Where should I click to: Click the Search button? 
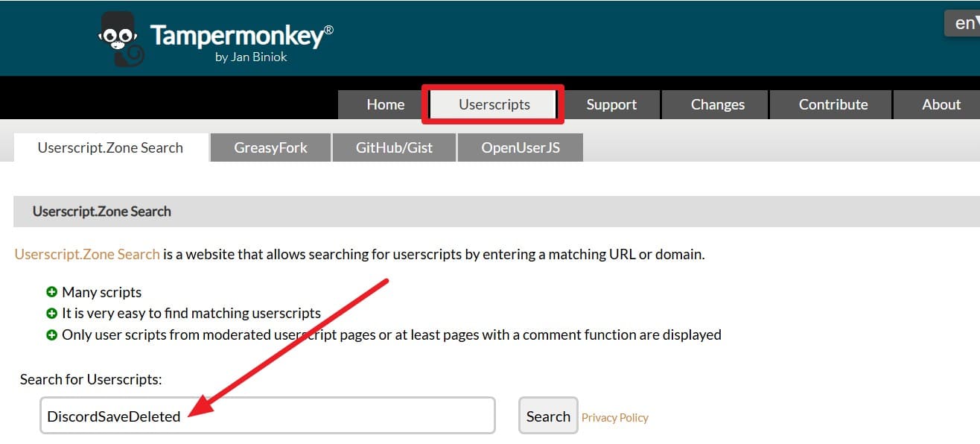coord(548,416)
